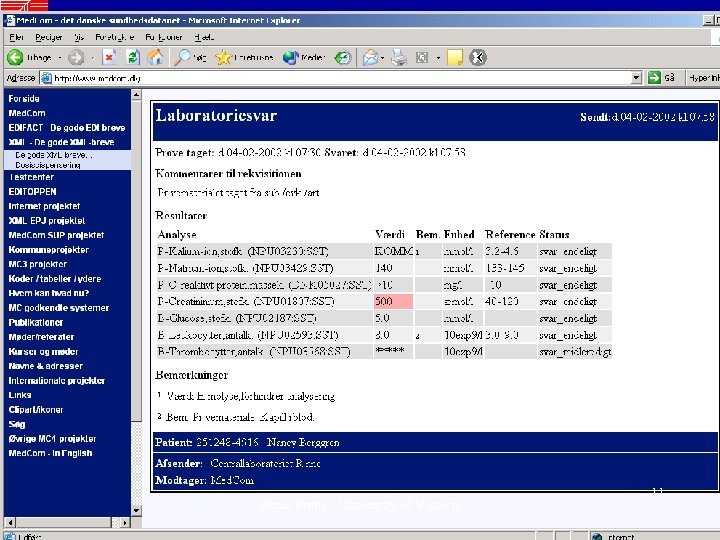Open the Publikationer sidebar link
The width and height of the screenshot is (720, 540).
tap(36, 322)
